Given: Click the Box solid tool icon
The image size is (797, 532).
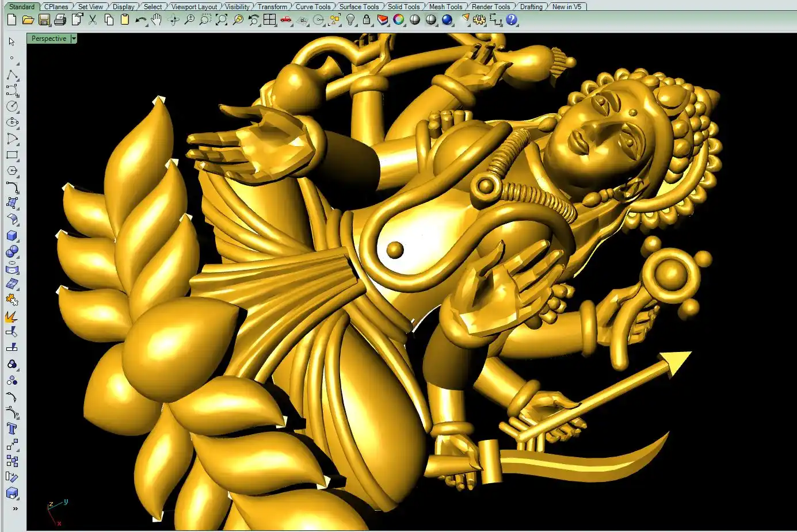Looking at the screenshot, I should [12, 236].
